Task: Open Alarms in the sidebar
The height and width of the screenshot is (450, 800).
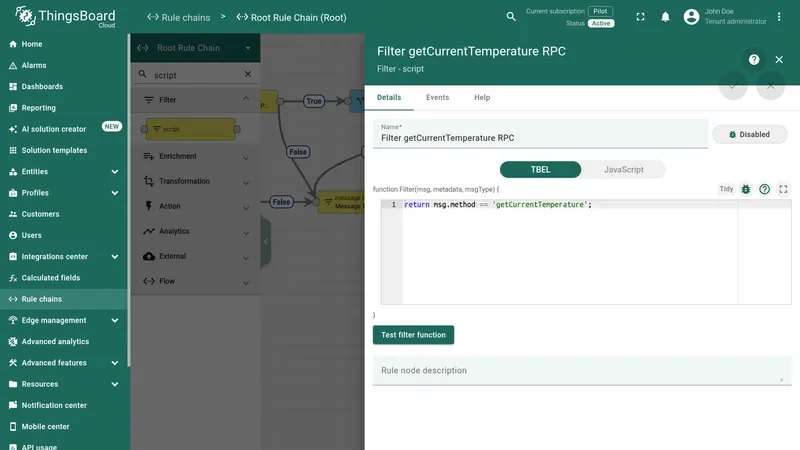Action: 64,65
